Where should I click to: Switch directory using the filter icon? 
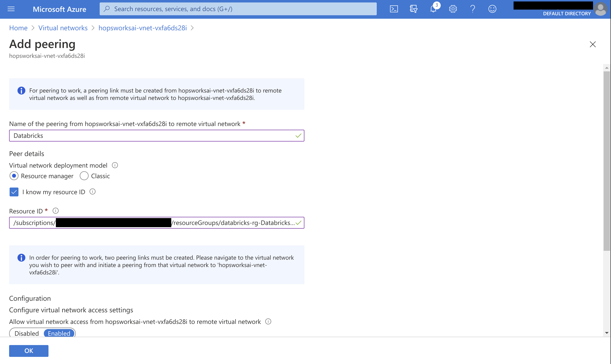[413, 9]
